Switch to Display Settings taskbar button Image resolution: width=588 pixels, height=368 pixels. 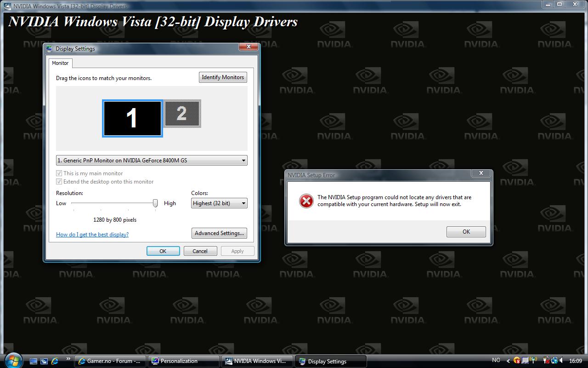tap(331, 361)
